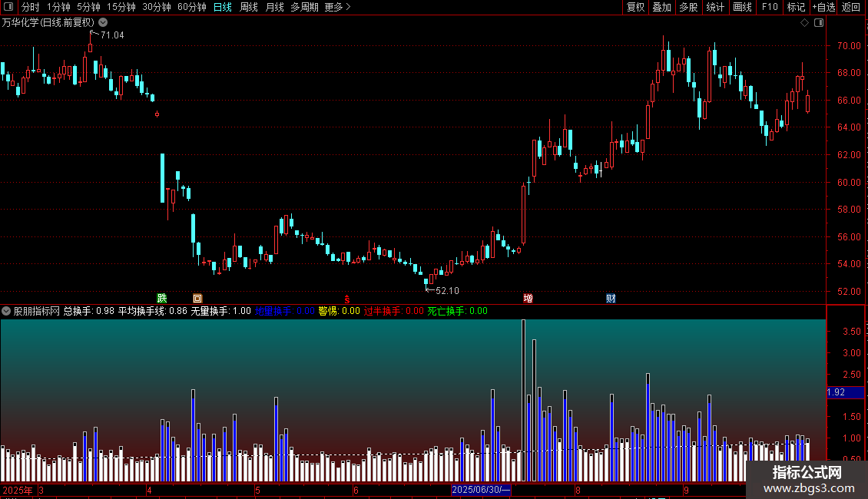The image size is (868, 499).
Task: Click 地量换手: 0.00 label
Action: click(284, 311)
